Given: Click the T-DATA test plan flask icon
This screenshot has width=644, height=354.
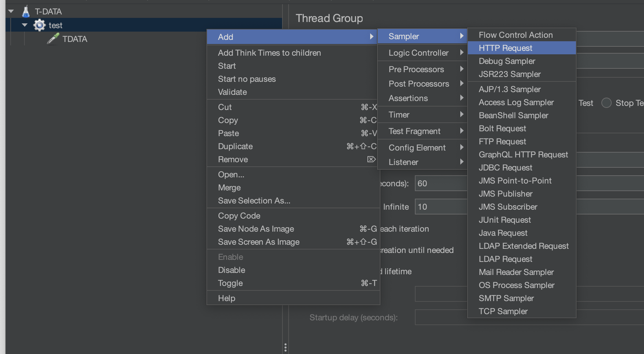Looking at the screenshot, I should (26, 11).
